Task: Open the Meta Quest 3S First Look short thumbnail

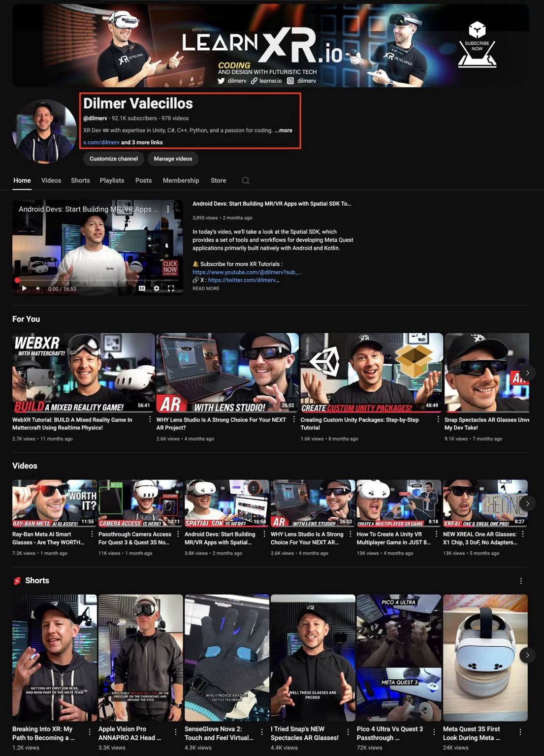Action: [x=485, y=658]
